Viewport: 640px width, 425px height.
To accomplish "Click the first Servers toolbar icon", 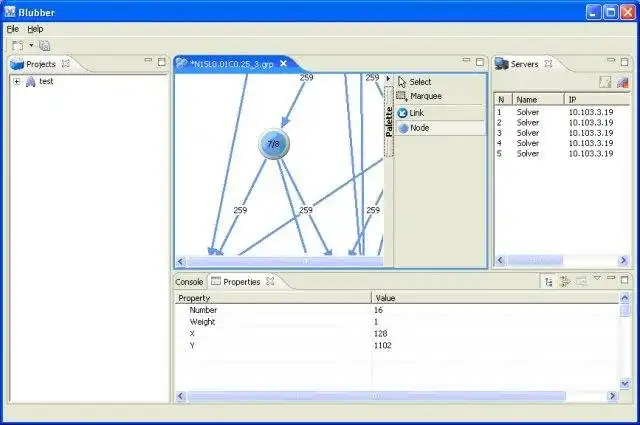I will (x=605, y=82).
